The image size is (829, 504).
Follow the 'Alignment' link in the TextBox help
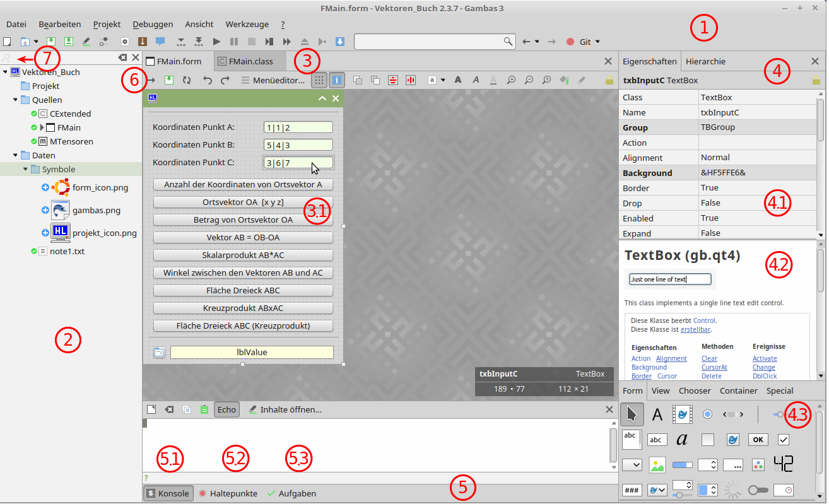point(671,358)
